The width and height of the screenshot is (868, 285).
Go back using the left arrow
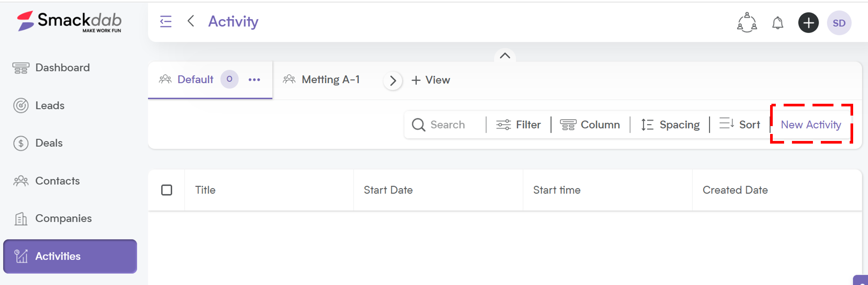pos(191,21)
